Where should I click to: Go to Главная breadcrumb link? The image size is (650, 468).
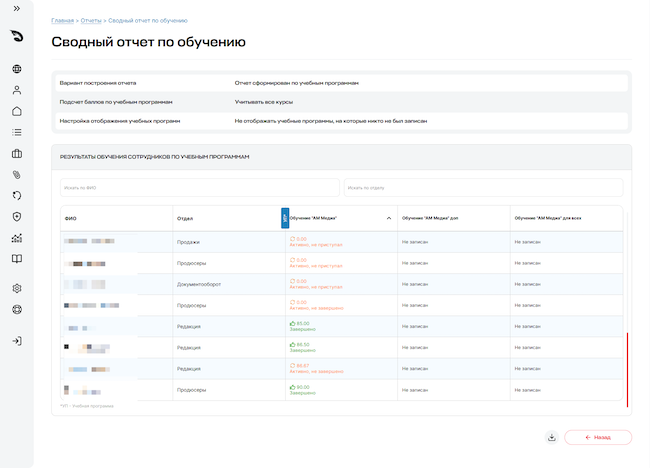point(63,20)
